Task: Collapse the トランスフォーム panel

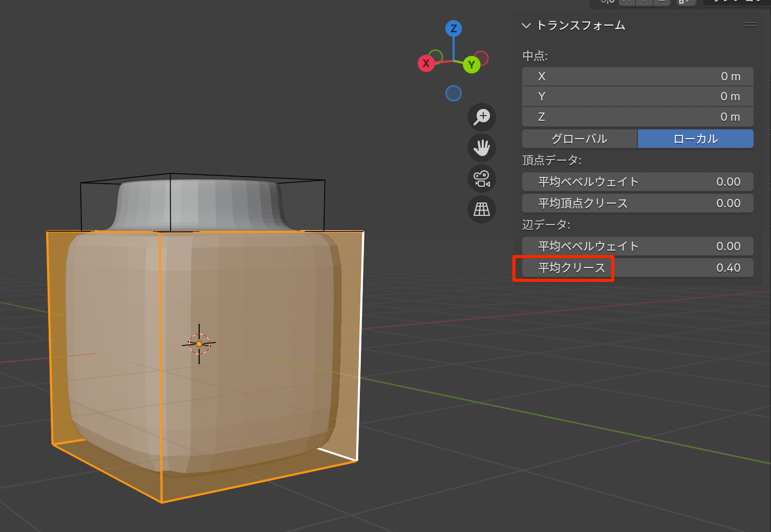Action: pyautogui.click(x=526, y=26)
